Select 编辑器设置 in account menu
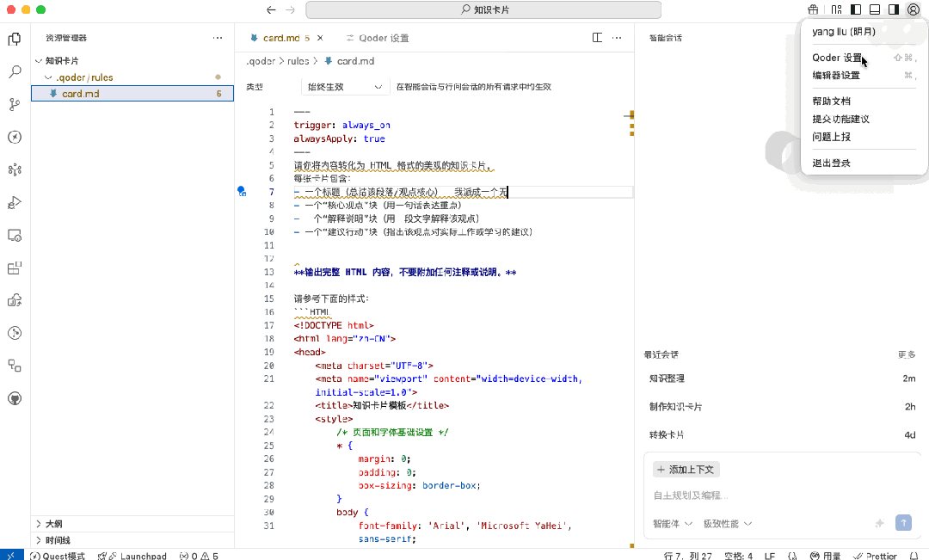This screenshot has height=560, width=929. [x=864, y=75]
